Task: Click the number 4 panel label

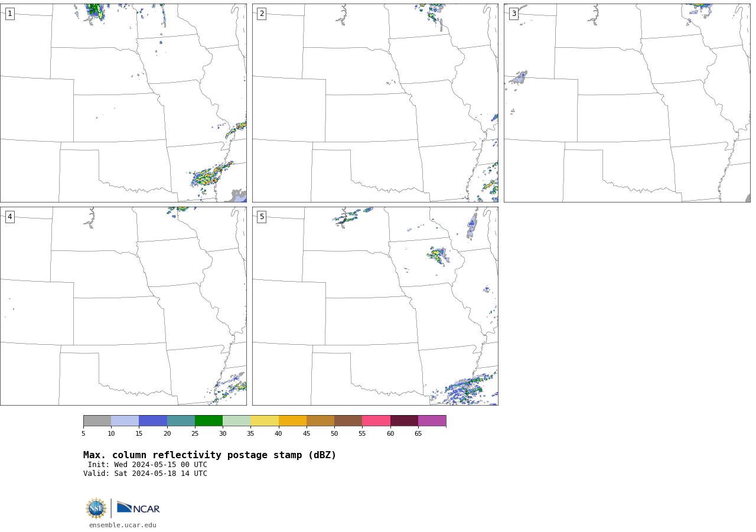Action: [x=9, y=217]
